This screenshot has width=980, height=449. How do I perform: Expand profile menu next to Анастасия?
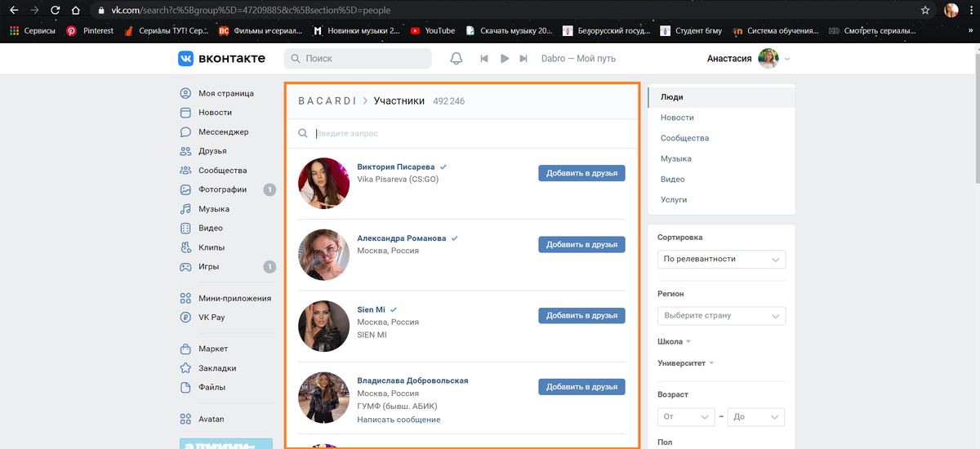[x=787, y=60]
